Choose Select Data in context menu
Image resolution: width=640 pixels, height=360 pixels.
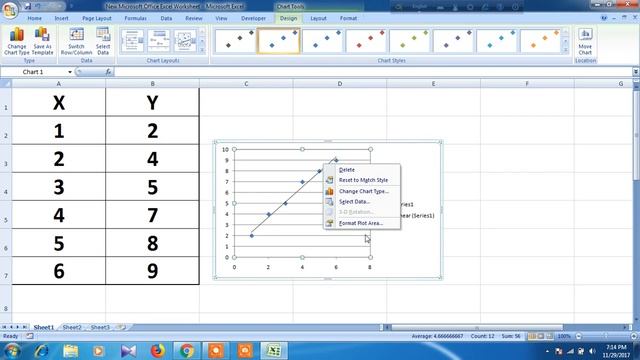click(362, 202)
